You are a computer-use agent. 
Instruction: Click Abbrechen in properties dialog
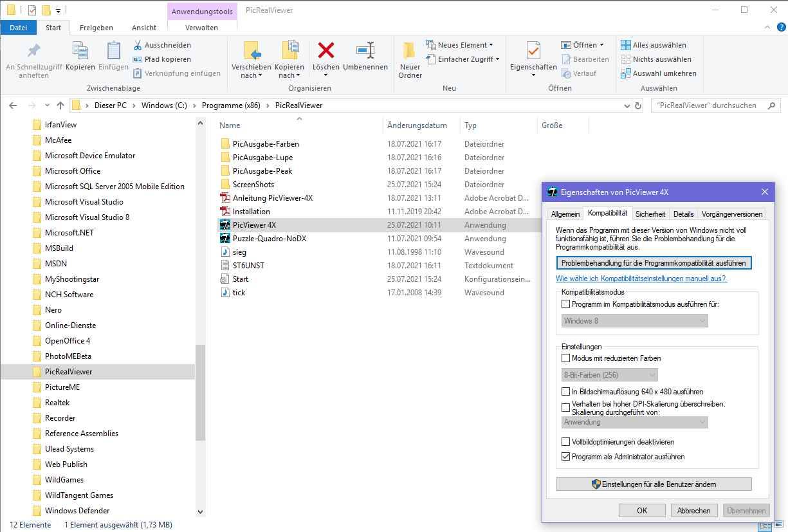694,511
